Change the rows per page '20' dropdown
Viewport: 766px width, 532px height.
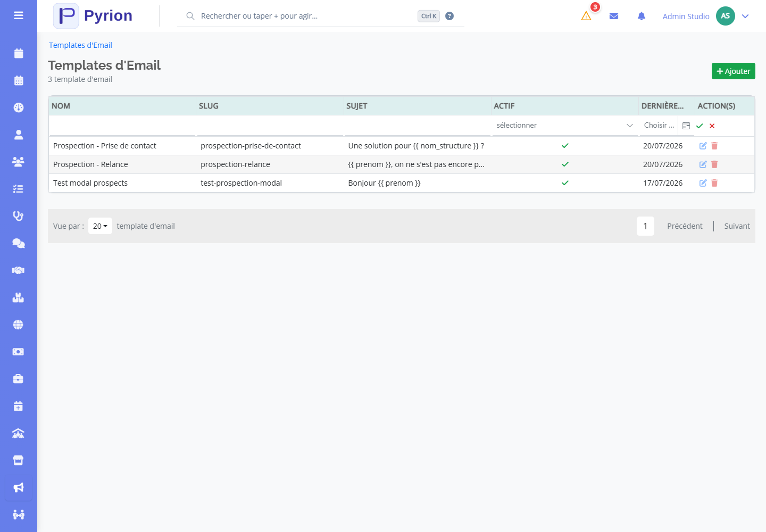[x=100, y=226]
